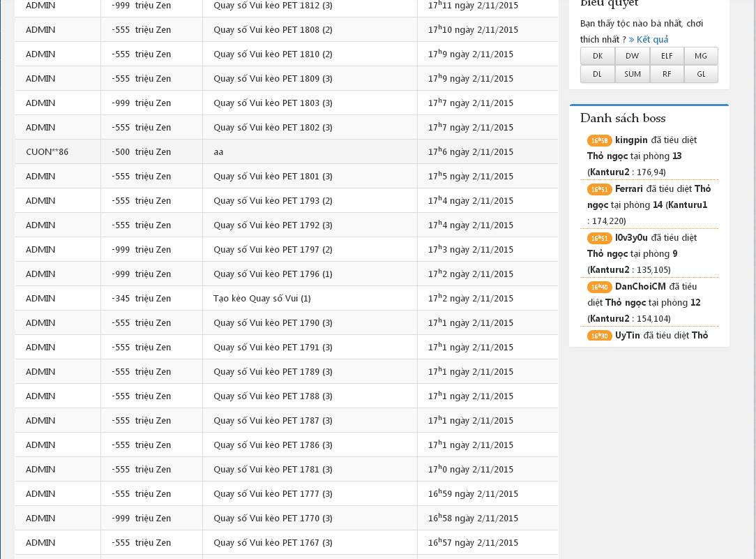Click the 16h51 time badge beside Ferrari

pyautogui.click(x=599, y=189)
